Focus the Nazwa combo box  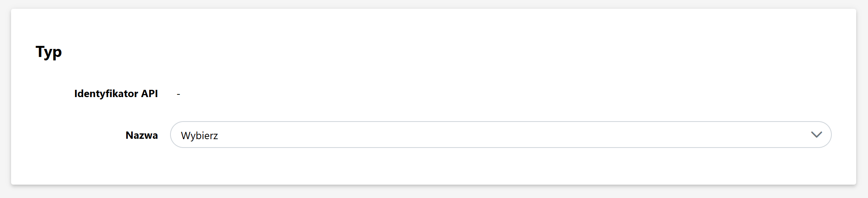500,135
